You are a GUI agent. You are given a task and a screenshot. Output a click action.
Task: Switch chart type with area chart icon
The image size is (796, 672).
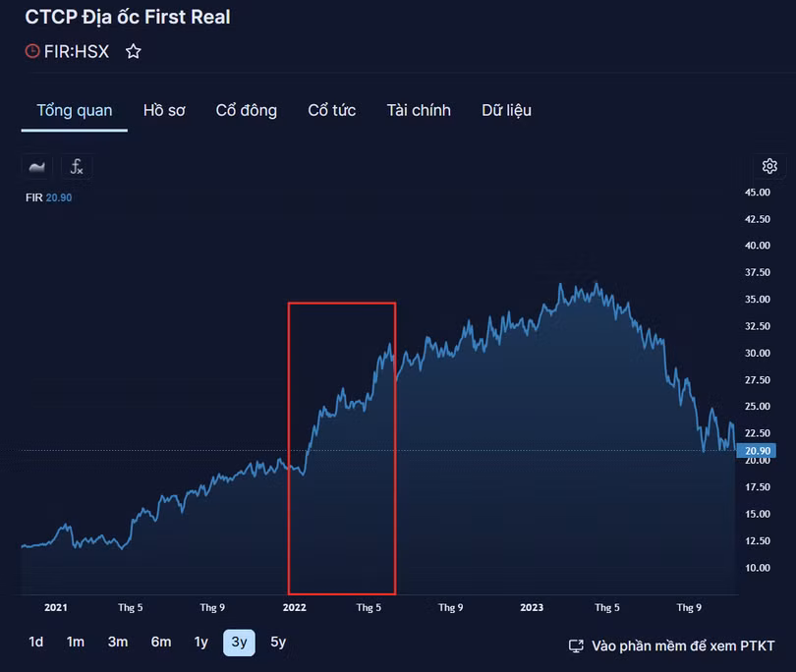(x=37, y=167)
